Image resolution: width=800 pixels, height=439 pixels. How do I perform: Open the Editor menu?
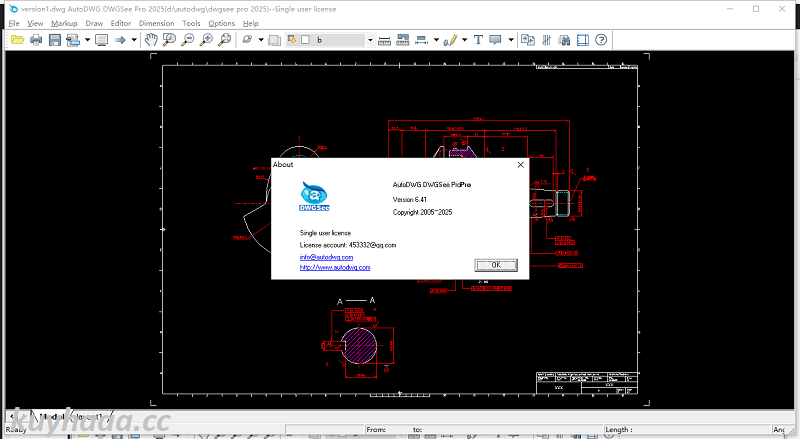coord(121,23)
